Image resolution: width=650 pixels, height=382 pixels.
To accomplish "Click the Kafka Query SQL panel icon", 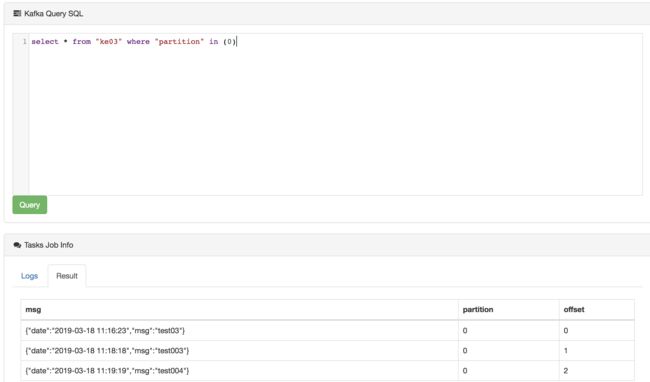I will pyautogui.click(x=17, y=14).
